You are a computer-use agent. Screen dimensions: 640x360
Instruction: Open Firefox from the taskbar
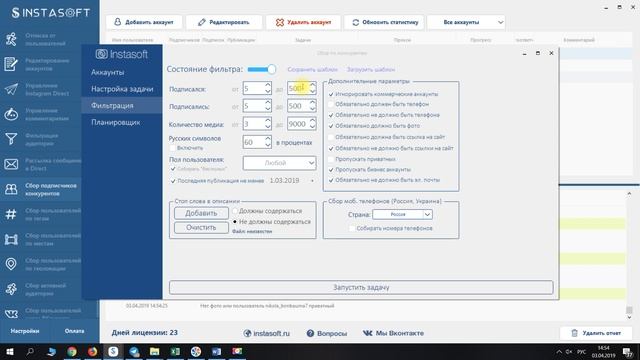pos(93,351)
